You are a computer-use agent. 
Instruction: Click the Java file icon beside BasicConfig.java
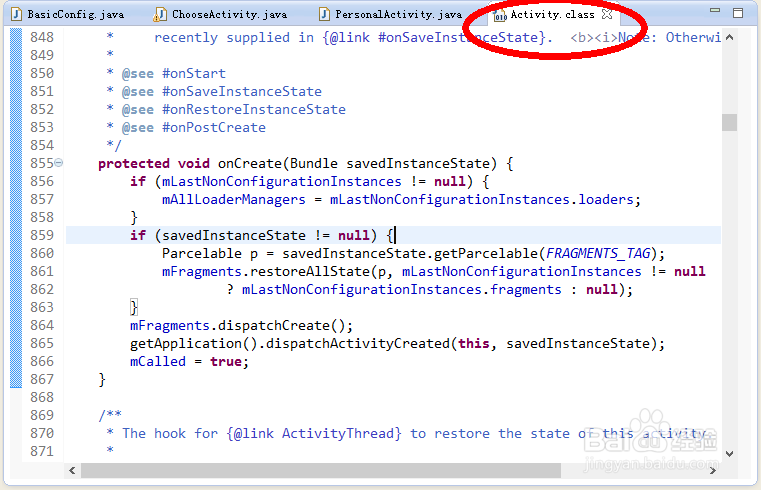(x=17, y=15)
